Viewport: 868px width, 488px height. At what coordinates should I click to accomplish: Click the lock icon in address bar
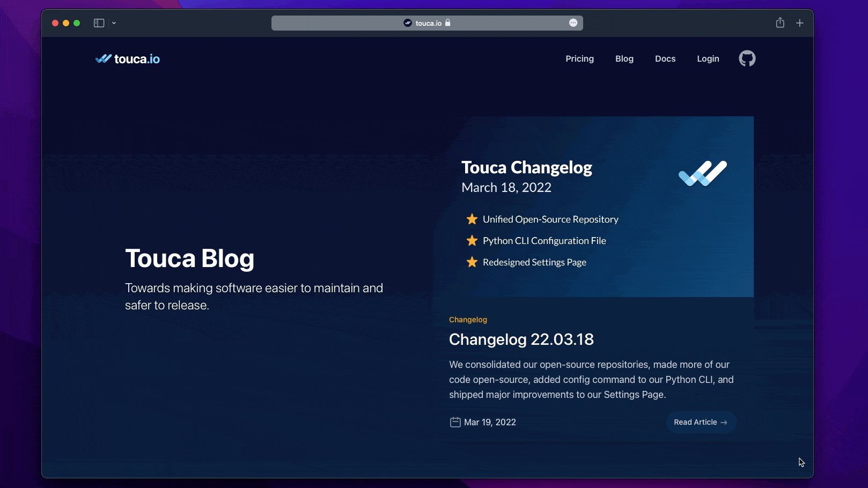448,23
